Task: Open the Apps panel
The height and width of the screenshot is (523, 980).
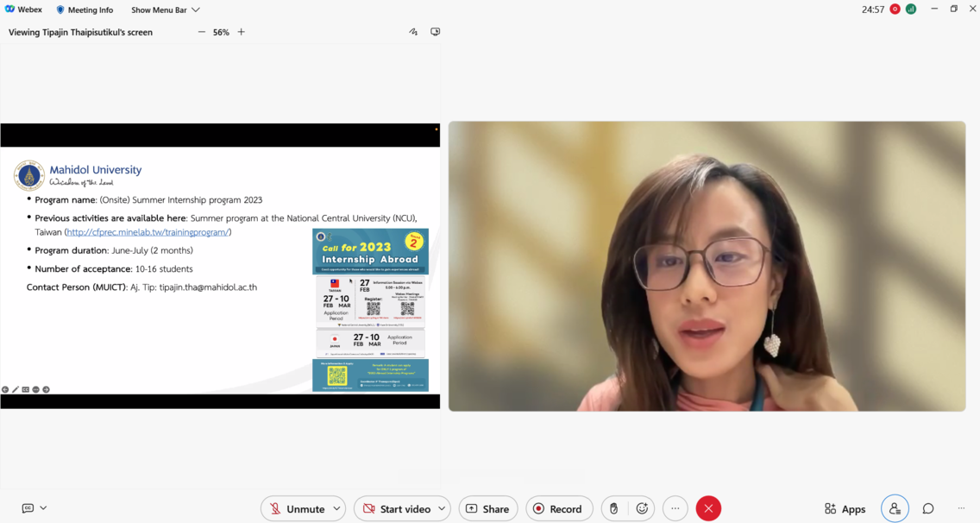Action: click(845, 508)
